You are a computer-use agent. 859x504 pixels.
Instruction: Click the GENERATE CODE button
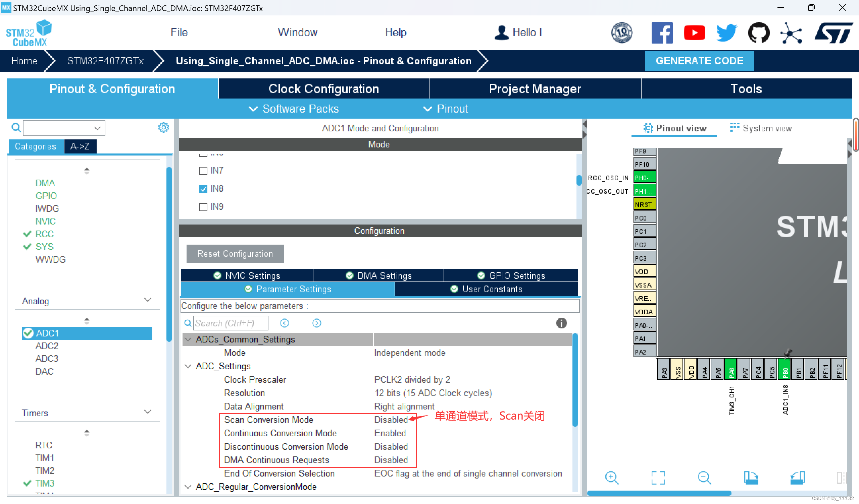coord(699,61)
